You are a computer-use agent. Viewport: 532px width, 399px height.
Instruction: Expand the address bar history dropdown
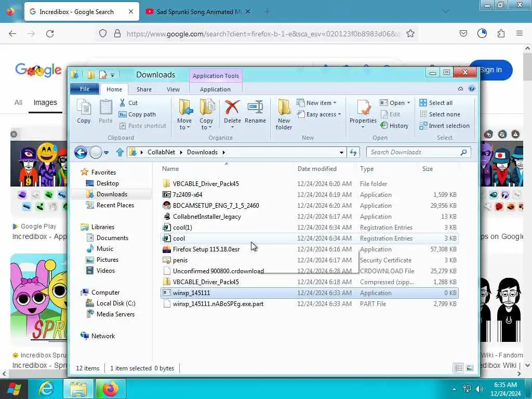(x=341, y=153)
